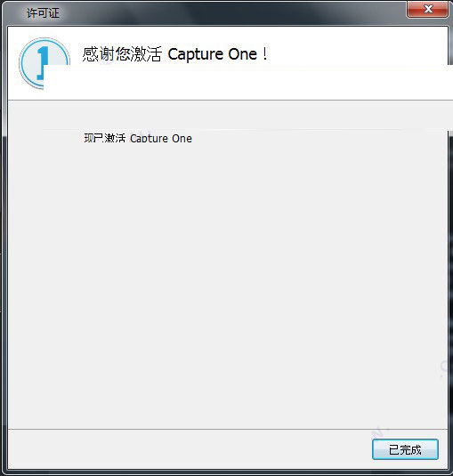Click the 现已激活 message text
The width and height of the screenshot is (453, 476).
tap(105, 138)
